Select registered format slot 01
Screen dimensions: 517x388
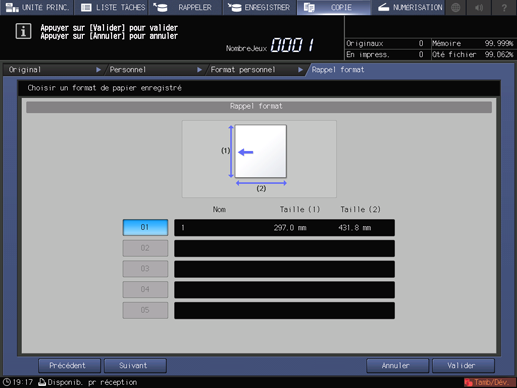(145, 227)
